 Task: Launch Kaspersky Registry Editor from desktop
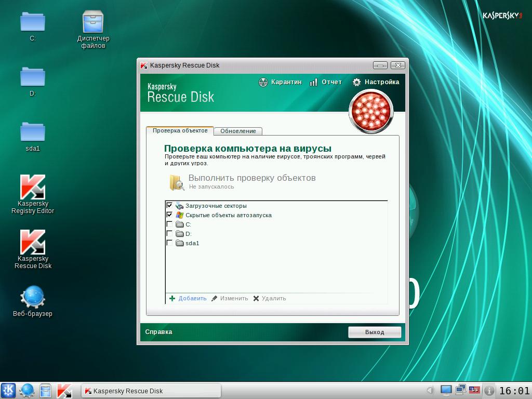[x=33, y=187]
